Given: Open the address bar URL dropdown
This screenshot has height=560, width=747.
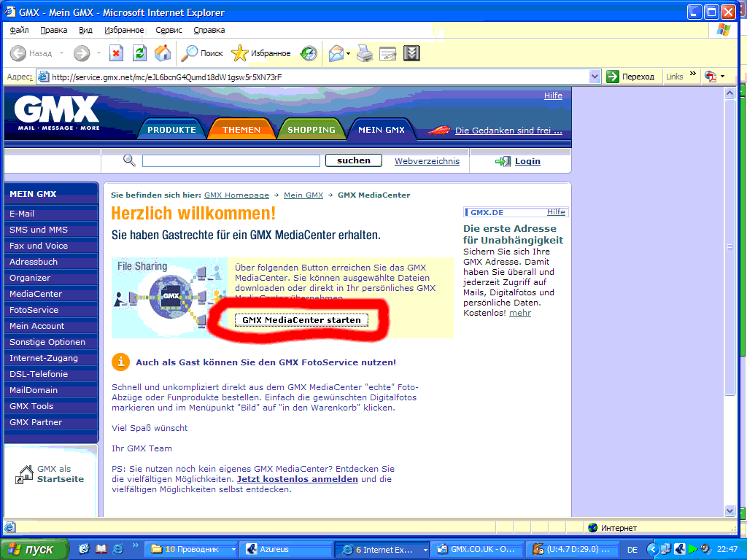Looking at the screenshot, I should (x=595, y=77).
